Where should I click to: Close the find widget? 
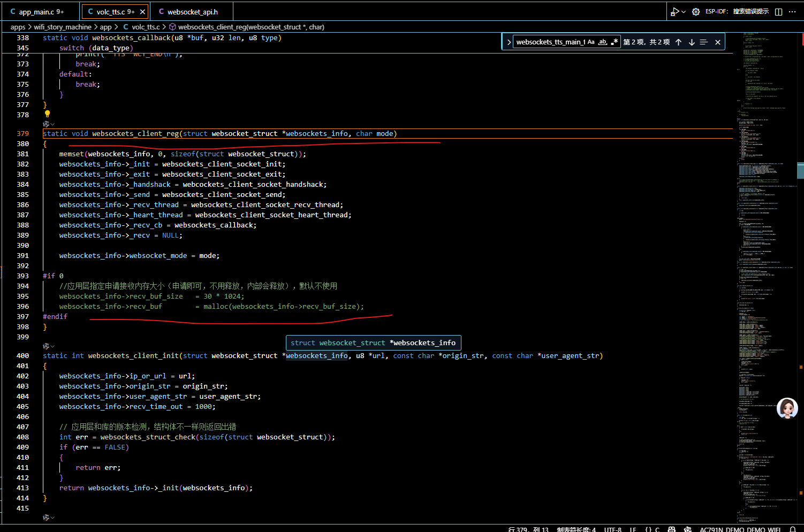pyautogui.click(x=718, y=42)
